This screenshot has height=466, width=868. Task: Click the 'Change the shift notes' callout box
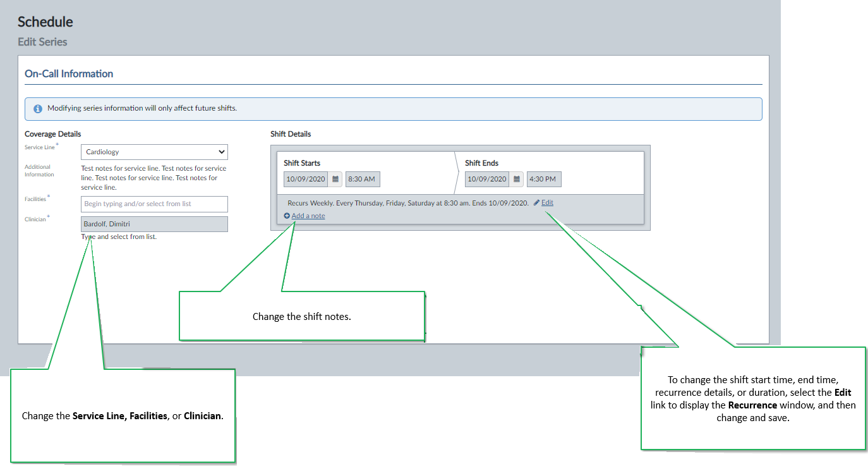[x=301, y=316]
